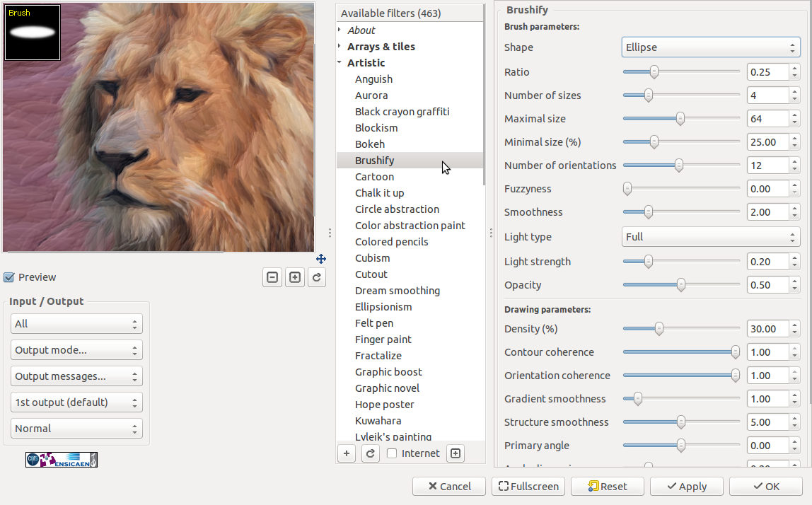This screenshot has height=505, width=812.
Task: Open the Shape dropdown showing Ellipse
Action: (x=710, y=47)
